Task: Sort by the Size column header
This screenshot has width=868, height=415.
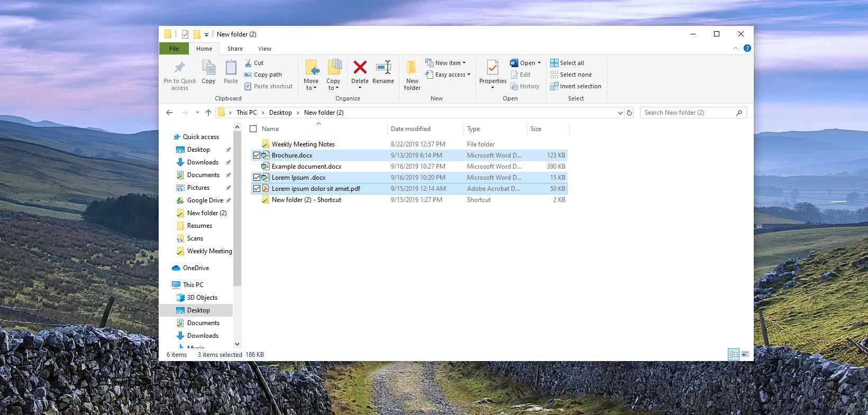Action: point(536,129)
